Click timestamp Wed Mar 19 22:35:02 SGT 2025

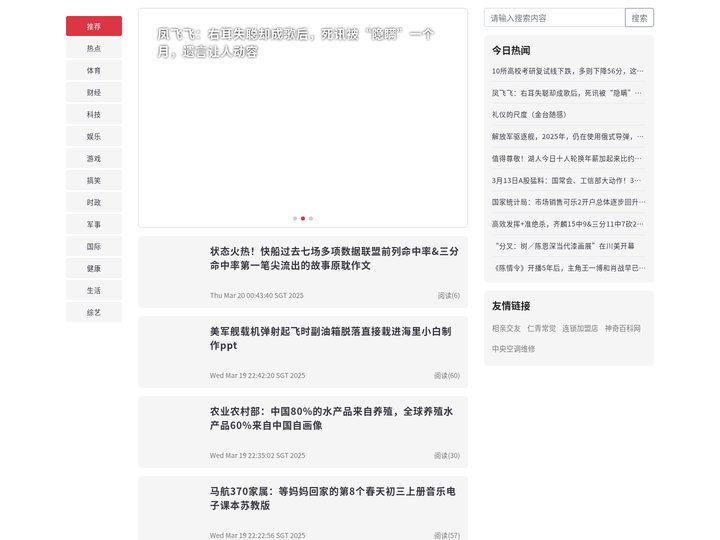257,456
